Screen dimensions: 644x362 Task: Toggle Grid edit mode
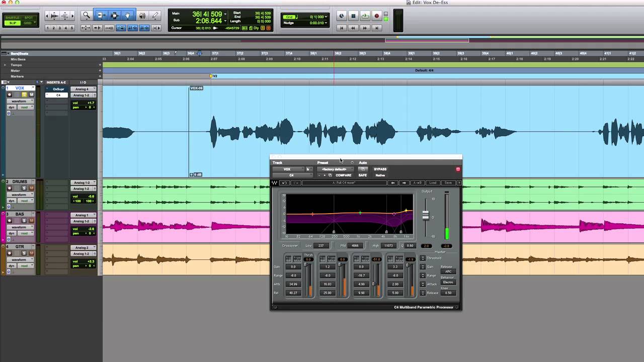(x=28, y=23)
